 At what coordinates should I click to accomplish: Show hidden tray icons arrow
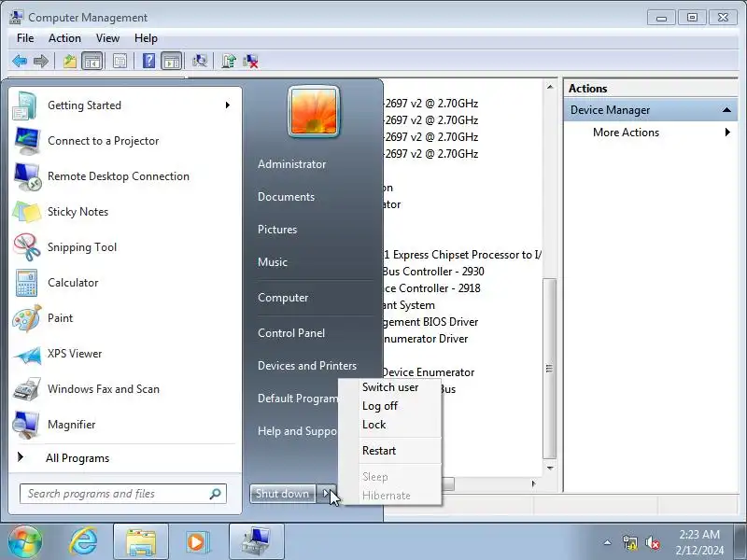pyautogui.click(x=608, y=542)
